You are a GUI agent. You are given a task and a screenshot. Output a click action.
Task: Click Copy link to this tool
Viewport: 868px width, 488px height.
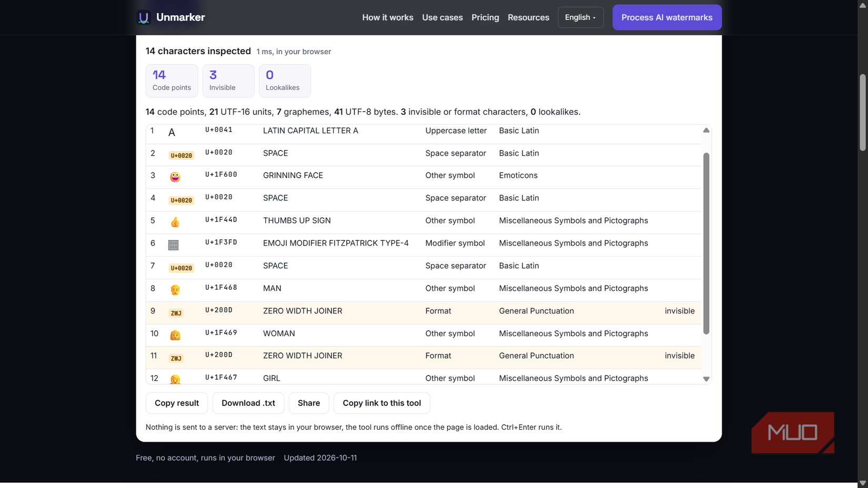[x=382, y=403]
